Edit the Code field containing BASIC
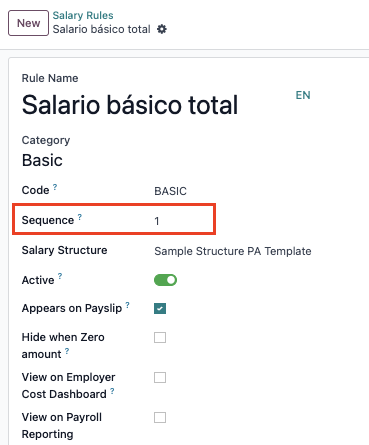 pos(233,191)
